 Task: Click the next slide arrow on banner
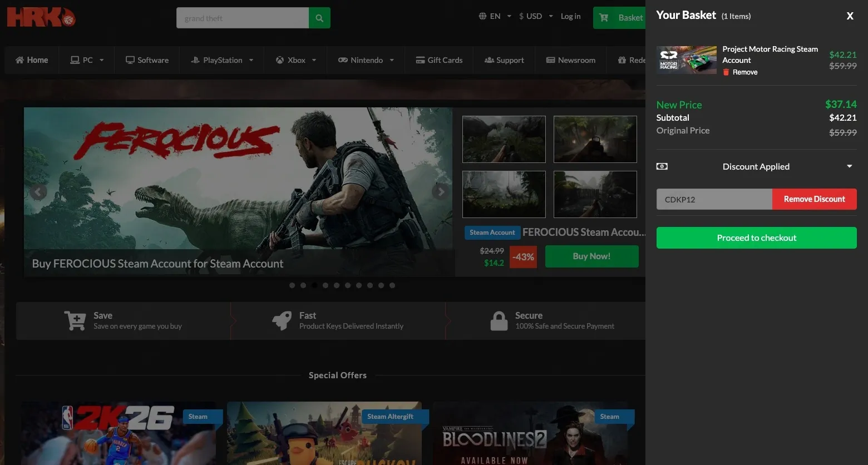point(441,192)
